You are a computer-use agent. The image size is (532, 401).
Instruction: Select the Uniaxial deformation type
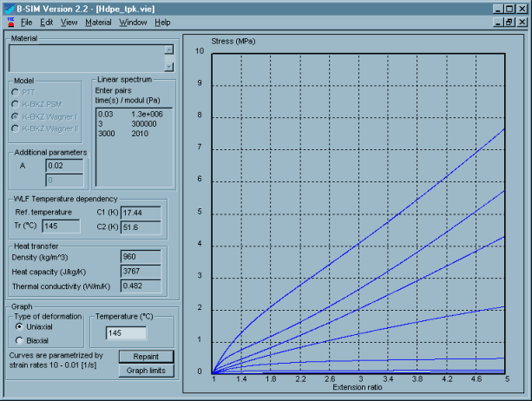click(x=20, y=326)
